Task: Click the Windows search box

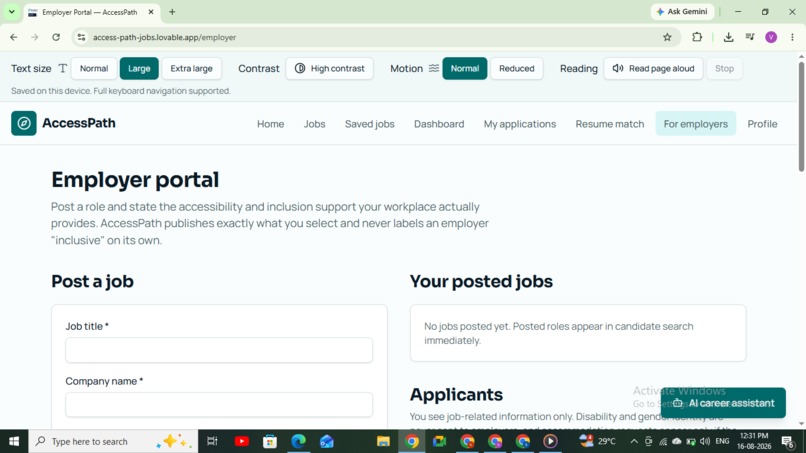Action: coord(113,441)
